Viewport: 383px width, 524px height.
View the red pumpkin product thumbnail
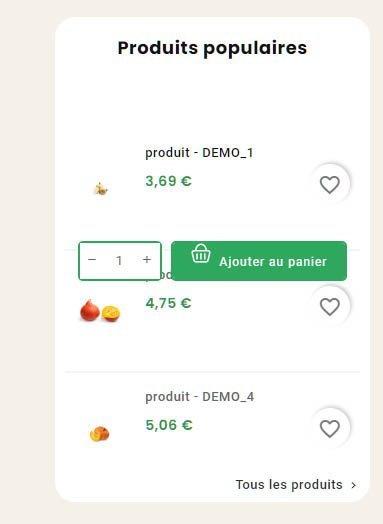tap(100, 311)
